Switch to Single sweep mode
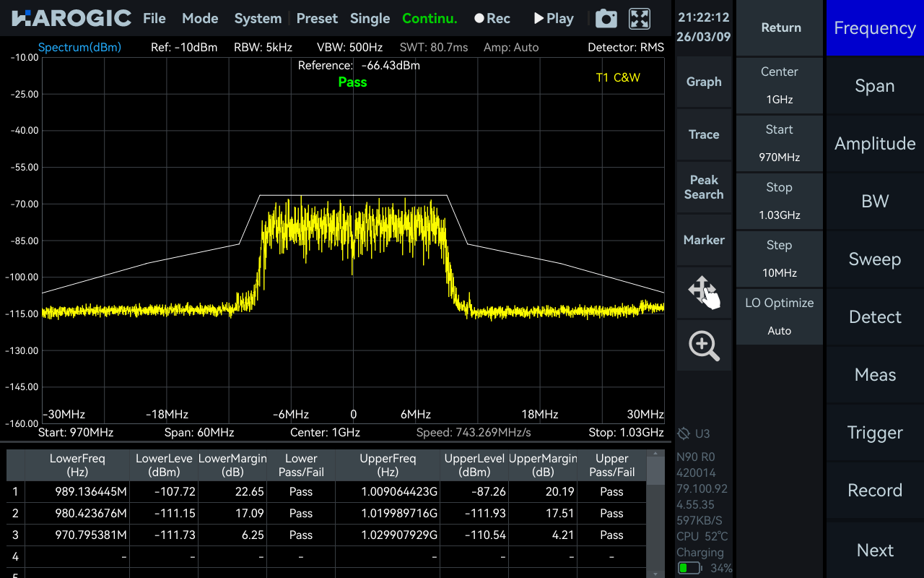The height and width of the screenshot is (578, 924). (x=370, y=18)
